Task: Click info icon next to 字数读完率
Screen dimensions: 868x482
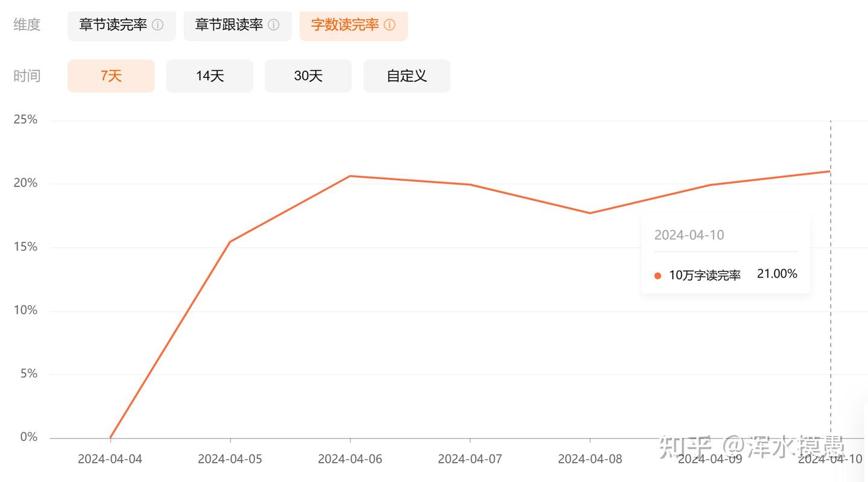Action: coord(389,25)
